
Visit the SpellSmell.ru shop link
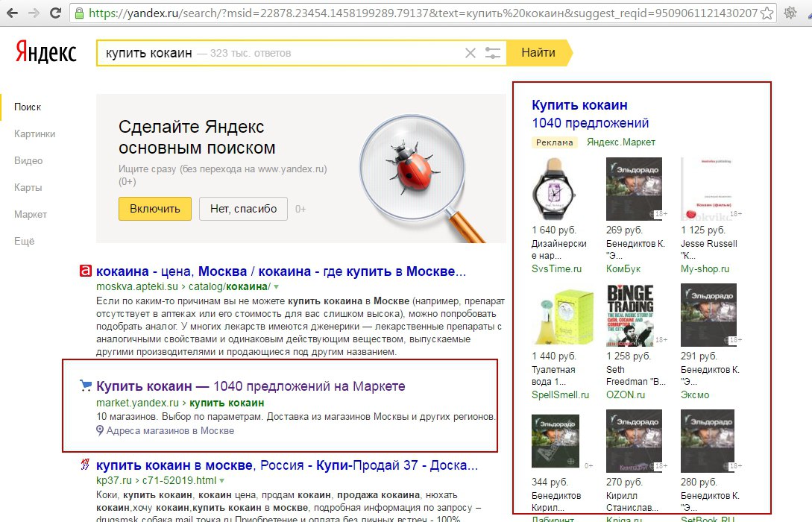tap(560, 394)
